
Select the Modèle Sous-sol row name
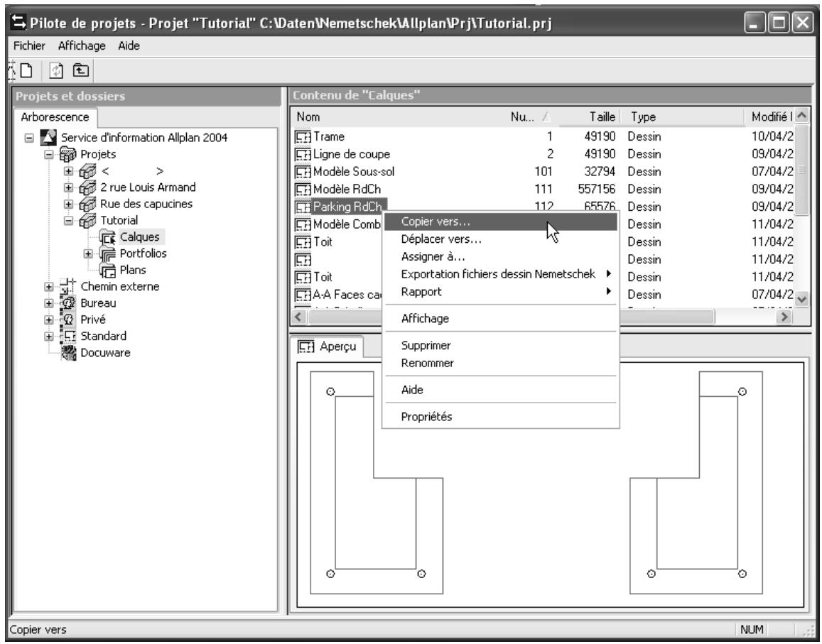click(354, 173)
